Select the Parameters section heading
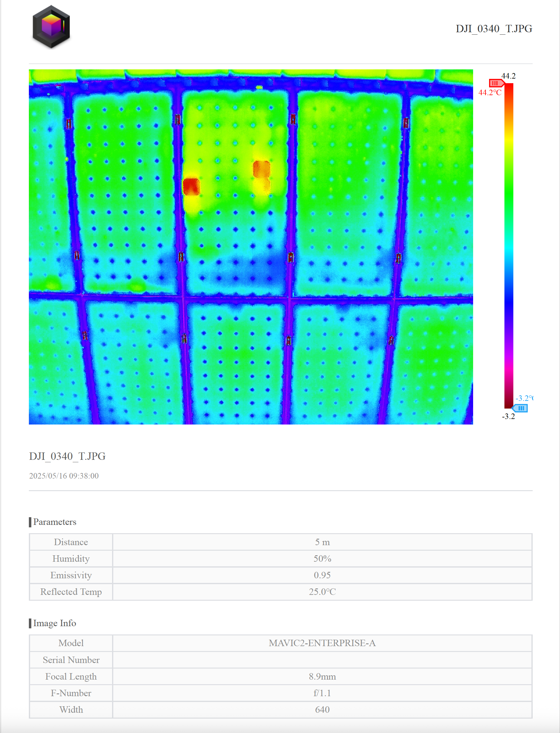The image size is (560, 733). [55, 522]
